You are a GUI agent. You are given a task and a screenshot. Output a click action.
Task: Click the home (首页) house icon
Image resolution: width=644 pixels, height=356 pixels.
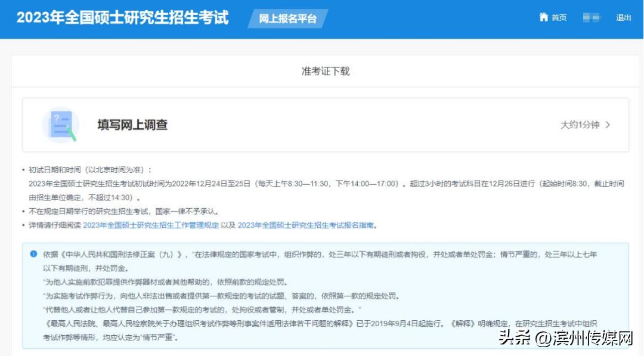click(544, 17)
